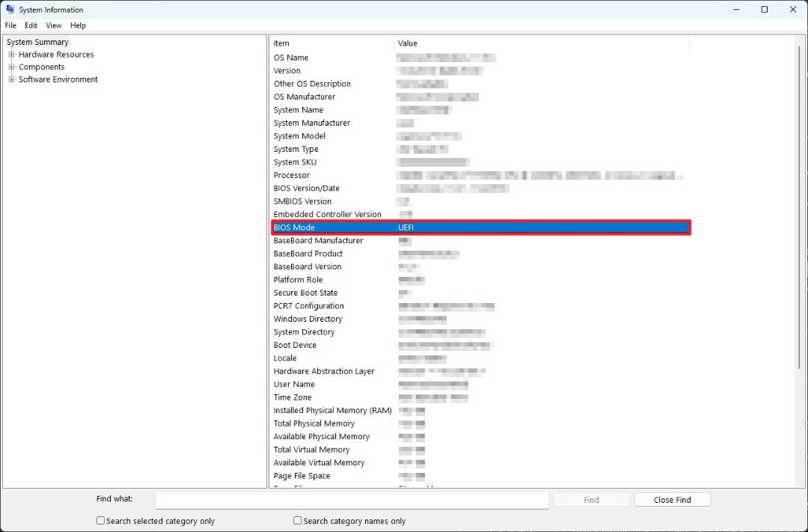Select Installed Physical Memory (RAM) row

coord(480,410)
